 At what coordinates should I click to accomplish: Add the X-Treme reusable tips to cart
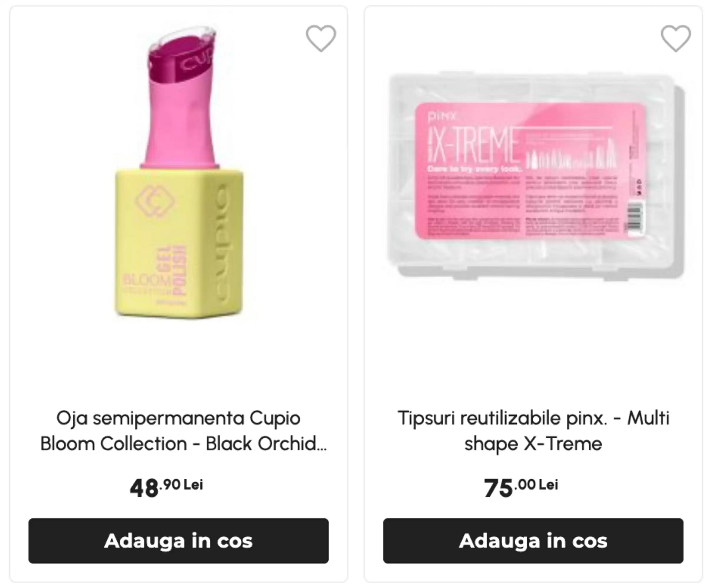(x=533, y=541)
